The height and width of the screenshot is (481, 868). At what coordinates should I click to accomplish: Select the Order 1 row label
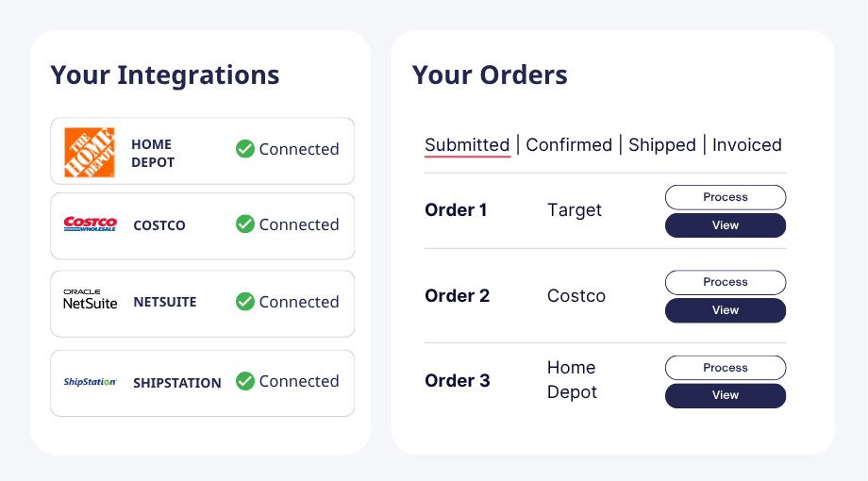point(456,210)
